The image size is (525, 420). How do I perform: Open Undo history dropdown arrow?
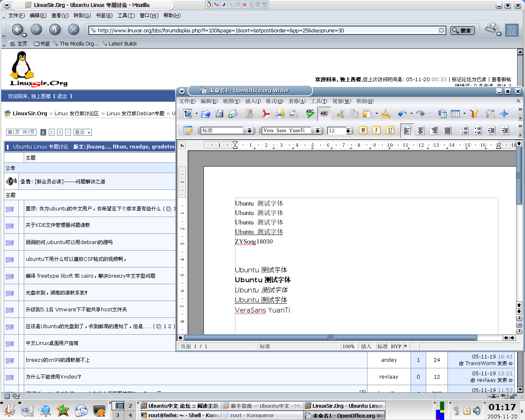pyautogui.click(x=411, y=114)
